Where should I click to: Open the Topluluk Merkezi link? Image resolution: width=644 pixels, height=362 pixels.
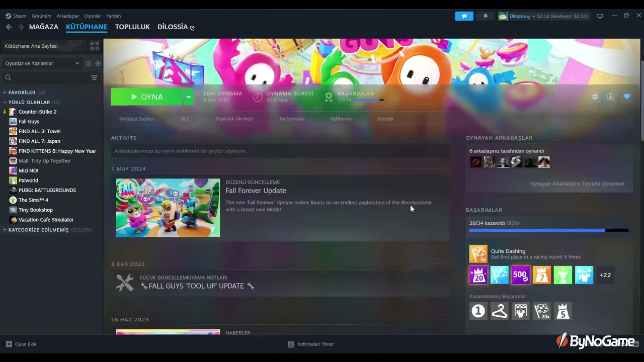(x=234, y=119)
